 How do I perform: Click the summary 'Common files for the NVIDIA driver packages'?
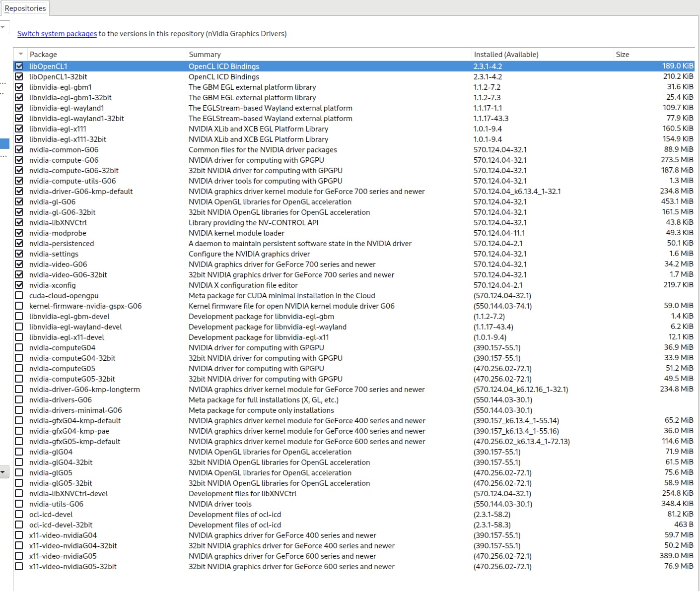[263, 149]
